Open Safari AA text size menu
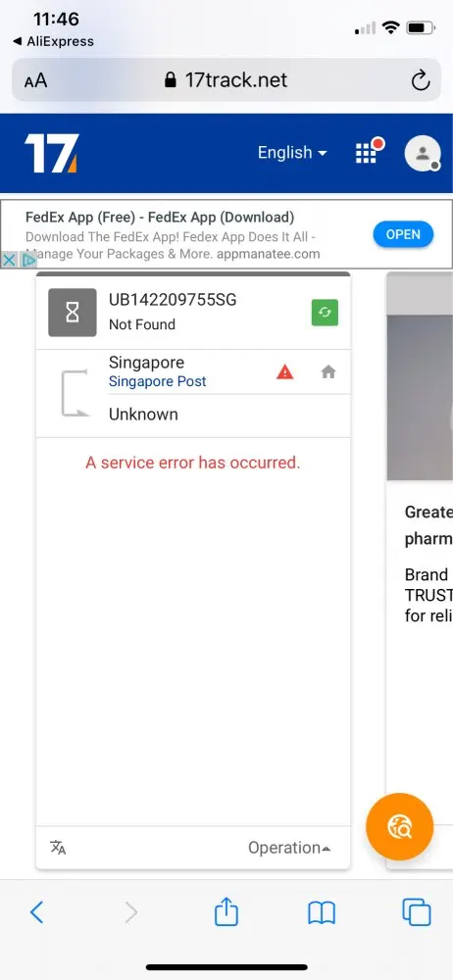Image resolution: width=453 pixels, height=980 pixels. (x=35, y=80)
